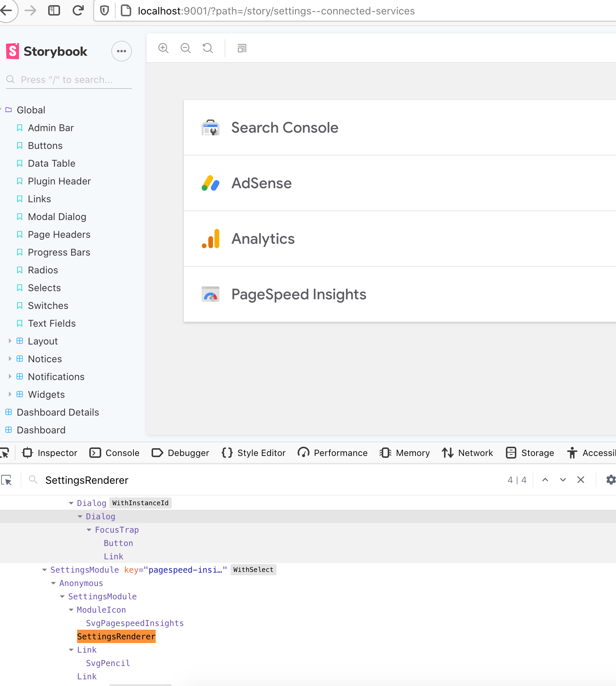Switch to the Storage devtools tab
This screenshot has height=686, width=616.
(x=530, y=453)
